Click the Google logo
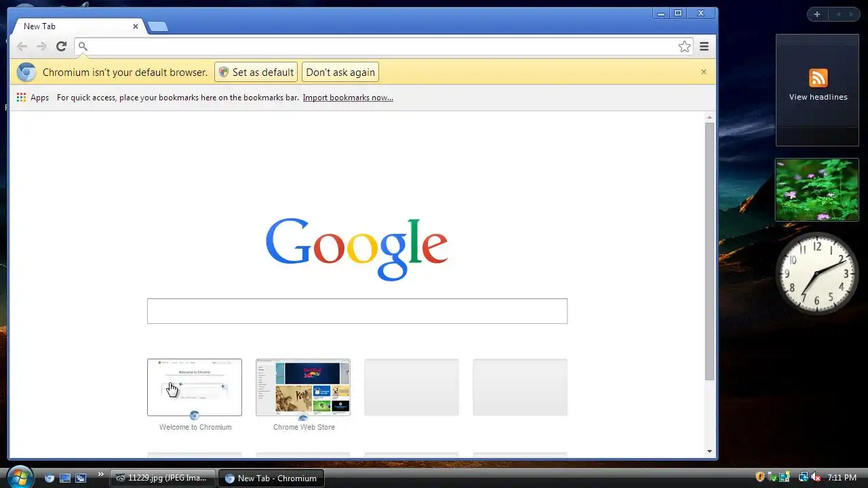This screenshot has height=488, width=868. [357, 249]
